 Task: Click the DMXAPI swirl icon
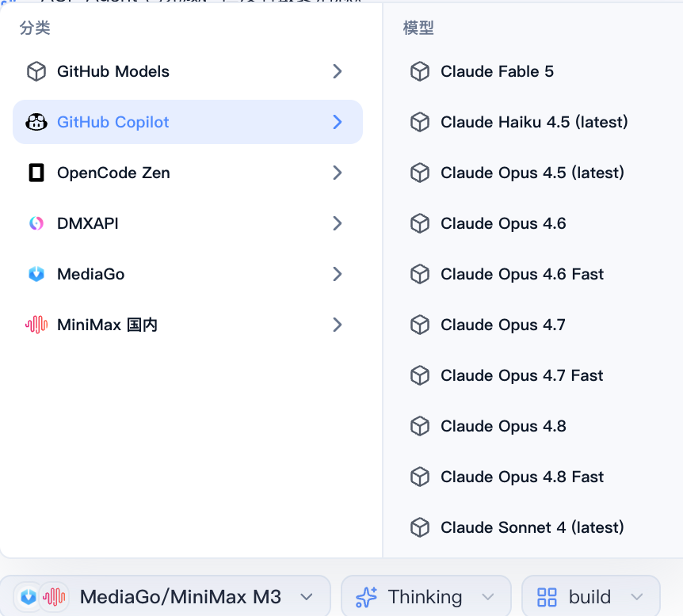(36, 223)
